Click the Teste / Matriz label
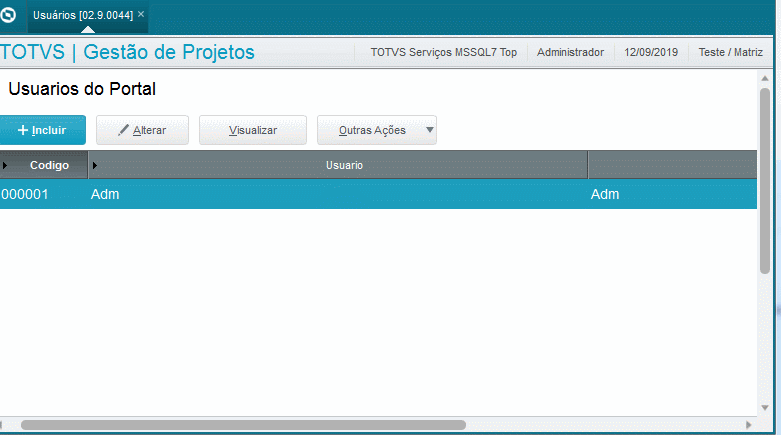 click(731, 52)
